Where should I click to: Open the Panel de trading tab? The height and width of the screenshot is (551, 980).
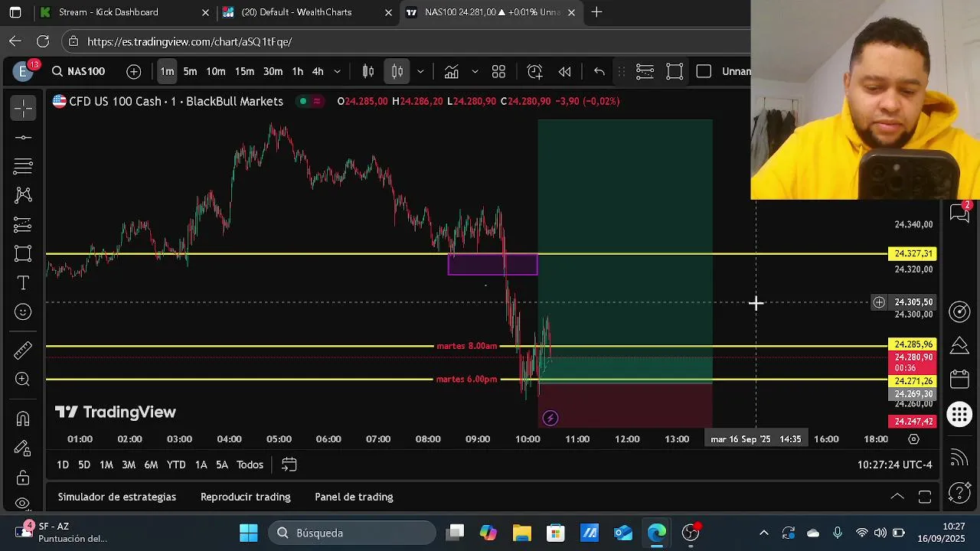click(x=354, y=497)
